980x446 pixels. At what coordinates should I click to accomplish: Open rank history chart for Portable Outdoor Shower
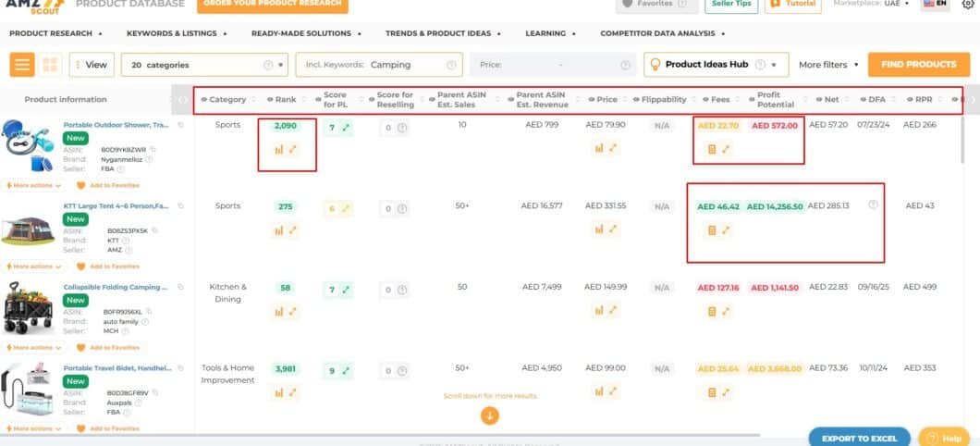coord(278,149)
